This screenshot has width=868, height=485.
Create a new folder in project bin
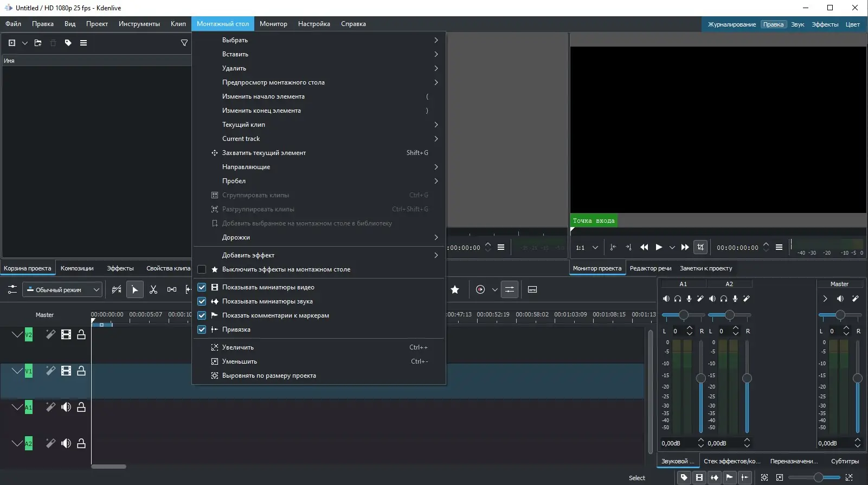coord(38,43)
